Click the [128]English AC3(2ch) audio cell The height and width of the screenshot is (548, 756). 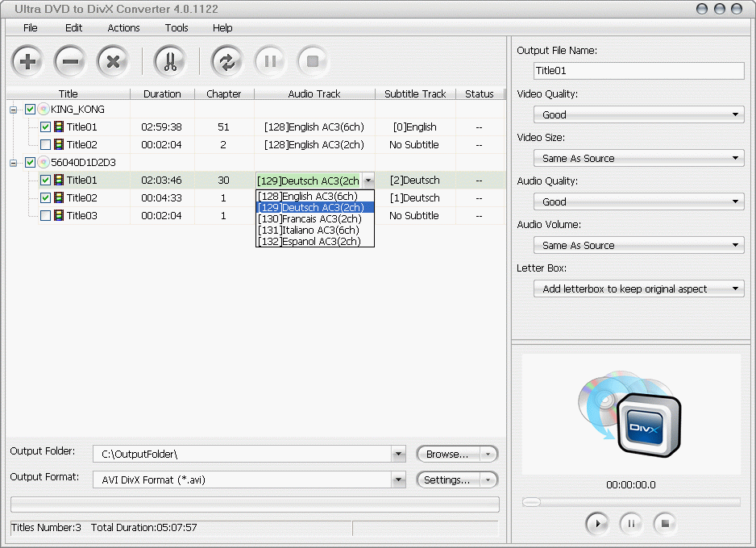(x=314, y=144)
